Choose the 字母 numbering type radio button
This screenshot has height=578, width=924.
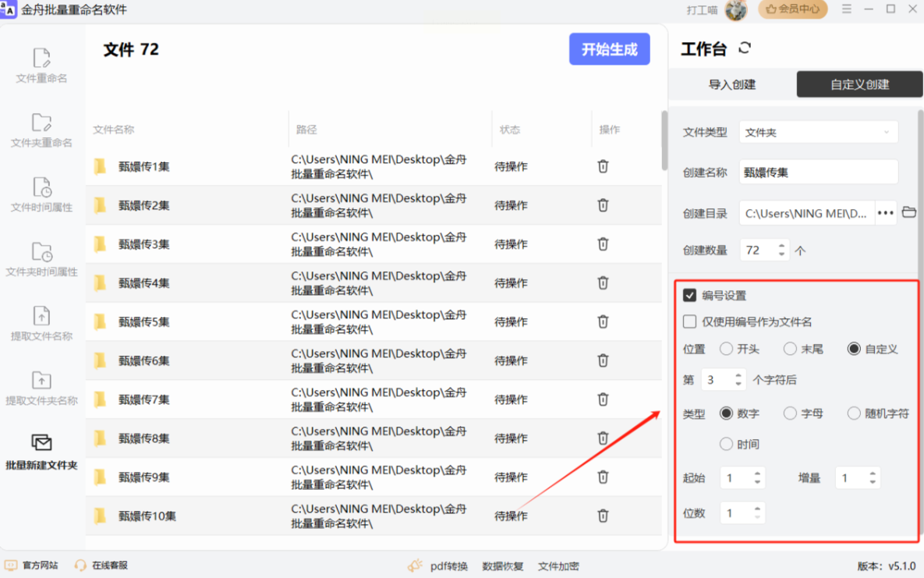tap(790, 413)
